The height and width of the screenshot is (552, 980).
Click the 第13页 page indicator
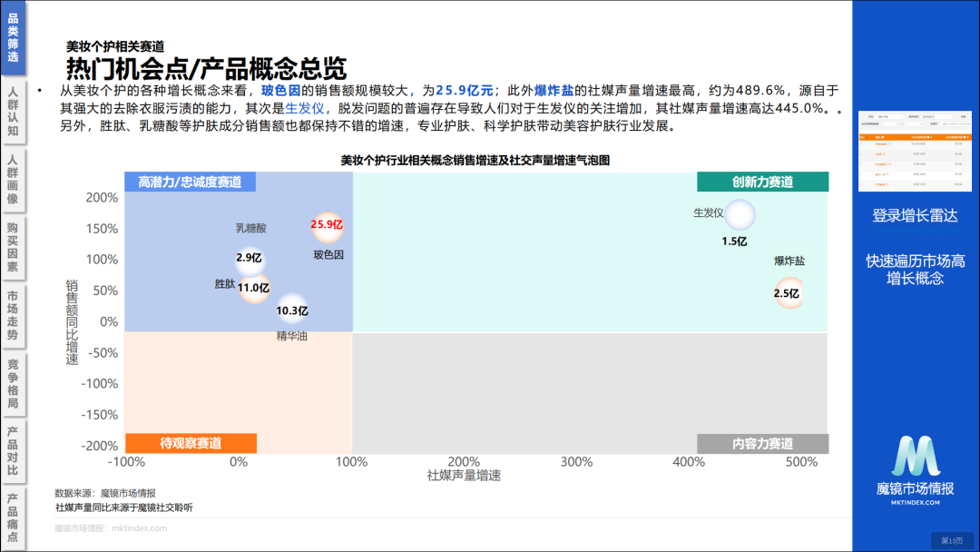(953, 541)
